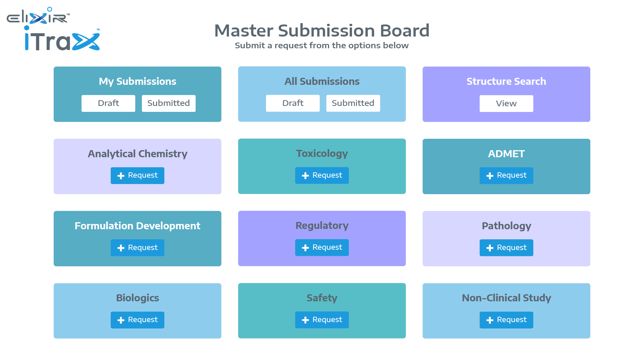This screenshot has width=644, height=362.
Task: Click the Structure Search panel header
Action: coord(506,81)
